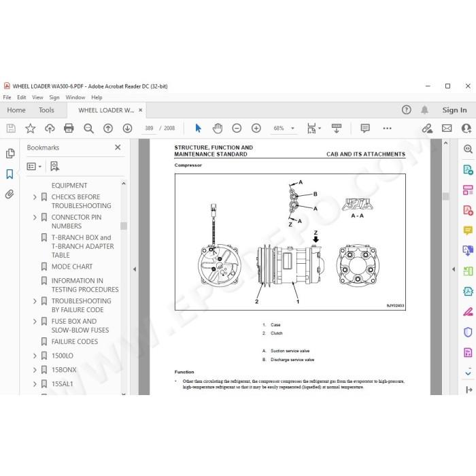This screenshot has width=476, height=476.
Task: Click the scrolling mode icon
Action: [337, 128]
